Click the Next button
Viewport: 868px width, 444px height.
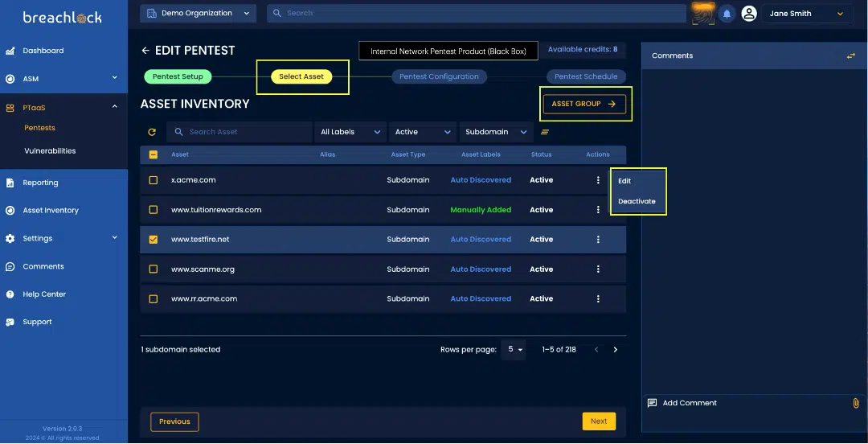pos(599,421)
